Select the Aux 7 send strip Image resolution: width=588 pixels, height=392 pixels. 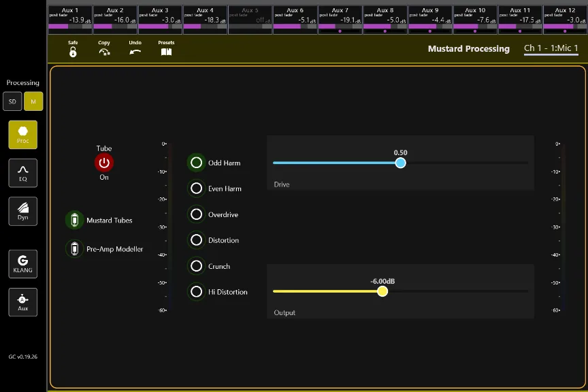(340, 20)
